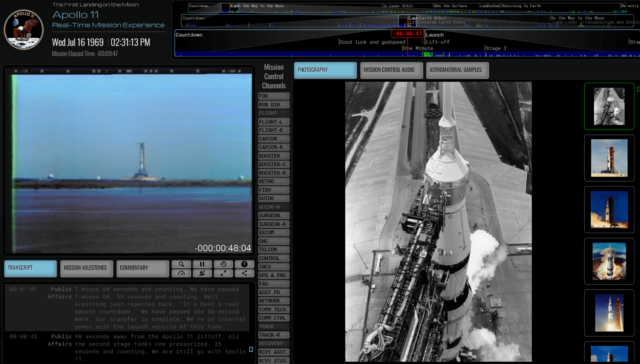The width and height of the screenshot is (640, 364).
Task: Open the share icon button
Action: (244, 273)
